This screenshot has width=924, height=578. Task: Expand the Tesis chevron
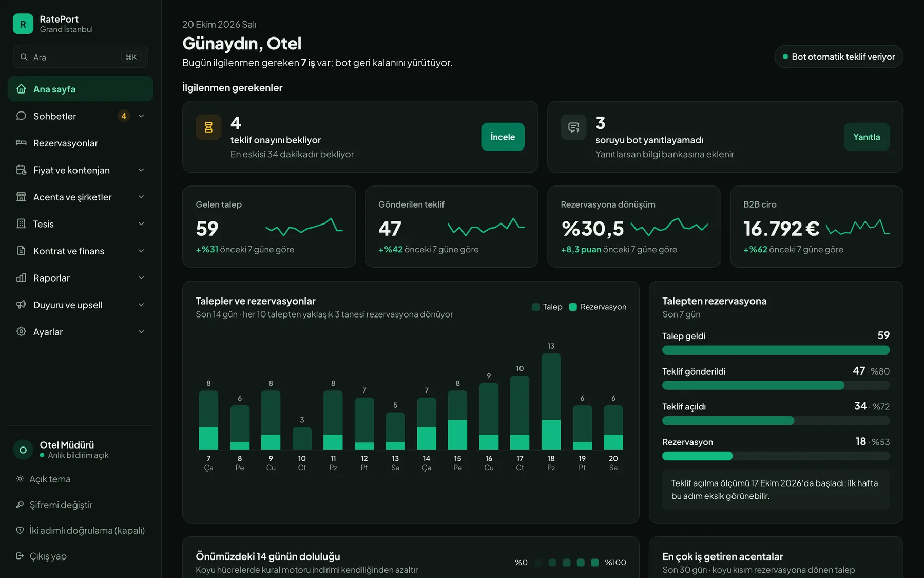pyautogui.click(x=141, y=223)
